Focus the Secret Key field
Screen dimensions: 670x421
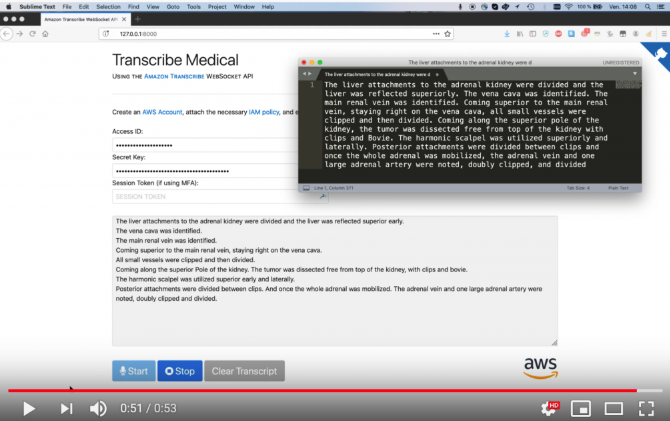[206, 171]
